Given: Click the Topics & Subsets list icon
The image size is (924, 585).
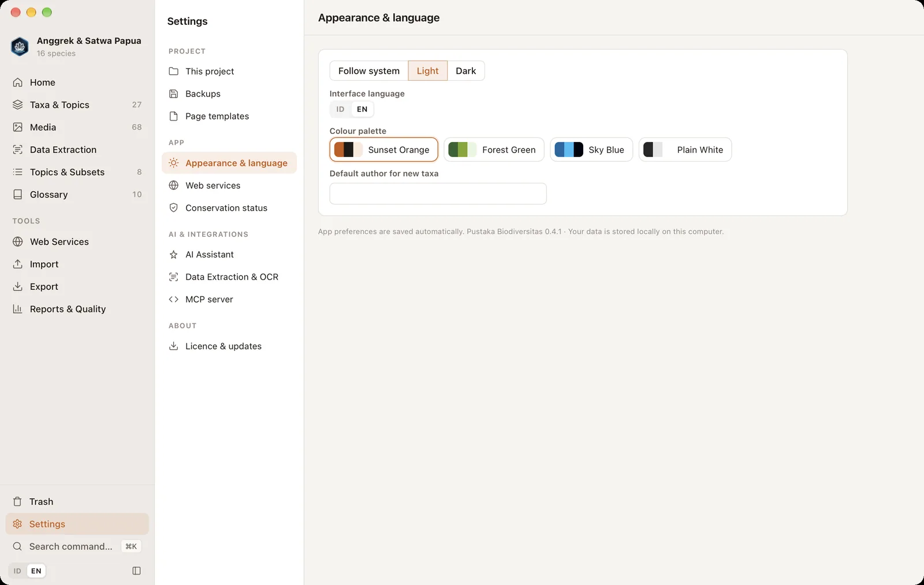Looking at the screenshot, I should [x=18, y=172].
